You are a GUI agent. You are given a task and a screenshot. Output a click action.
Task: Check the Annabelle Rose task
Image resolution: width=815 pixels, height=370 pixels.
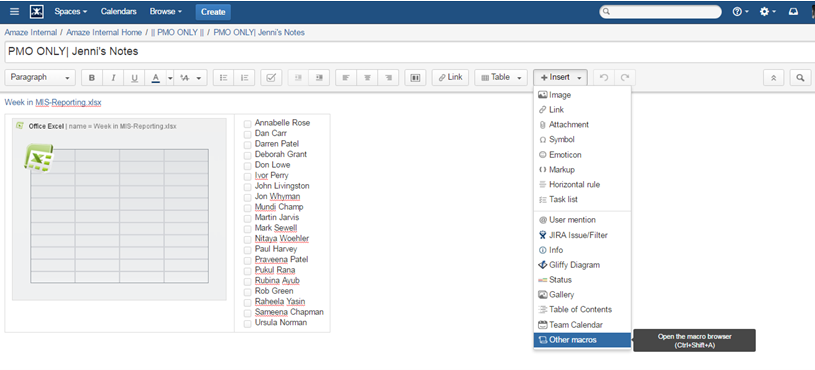click(247, 124)
